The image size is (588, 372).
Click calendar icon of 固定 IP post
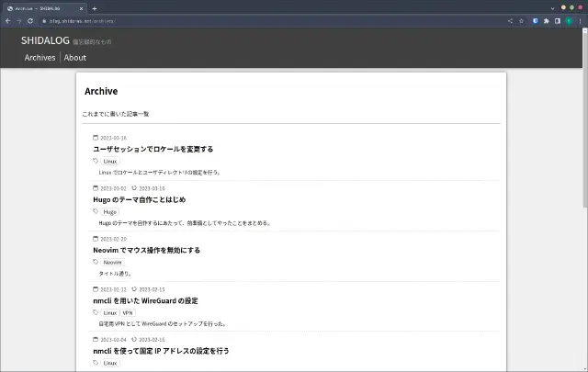pyautogui.click(x=96, y=339)
